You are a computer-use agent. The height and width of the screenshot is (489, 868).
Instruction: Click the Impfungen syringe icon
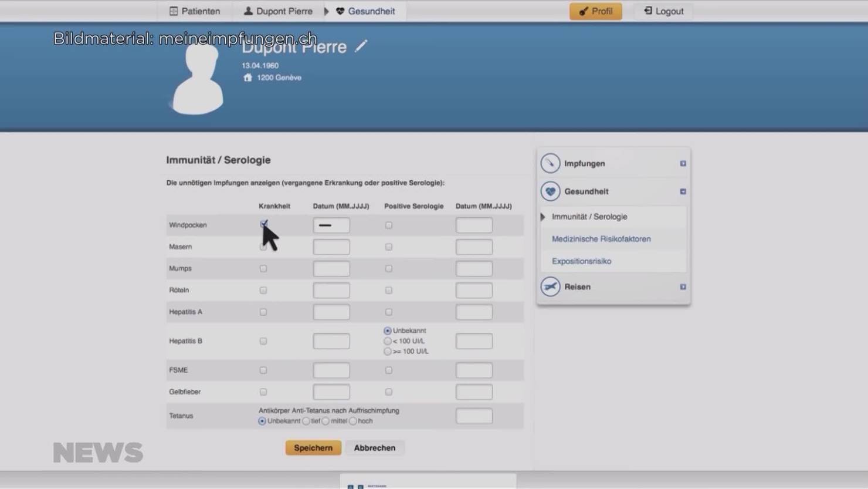point(550,163)
